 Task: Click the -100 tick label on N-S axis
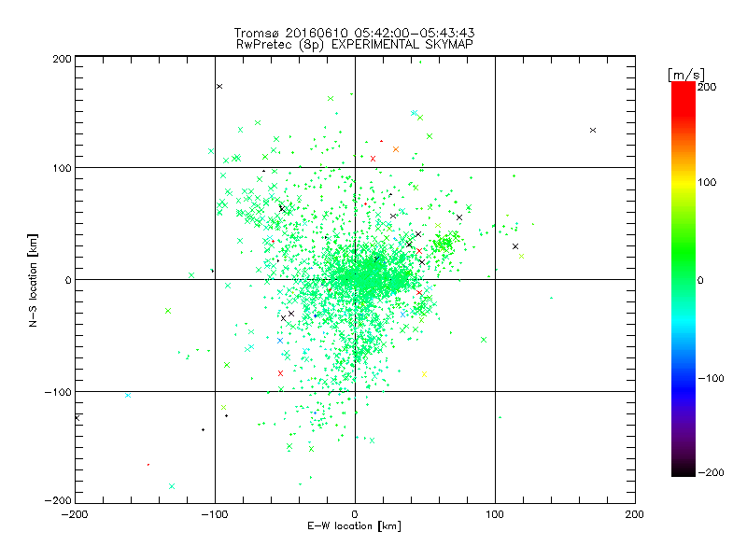coord(58,392)
